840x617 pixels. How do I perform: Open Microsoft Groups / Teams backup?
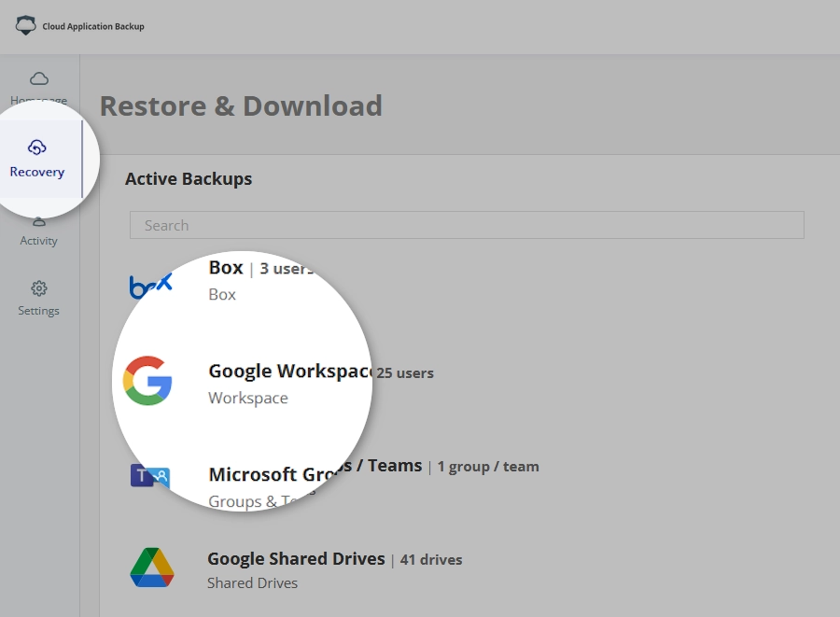(315, 466)
